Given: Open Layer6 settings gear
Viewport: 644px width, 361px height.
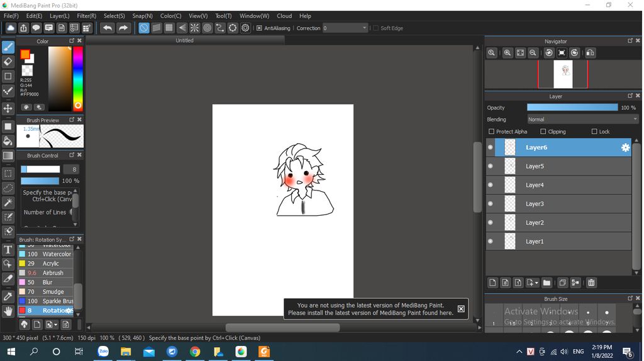Looking at the screenshot, I should coord(625,147).
